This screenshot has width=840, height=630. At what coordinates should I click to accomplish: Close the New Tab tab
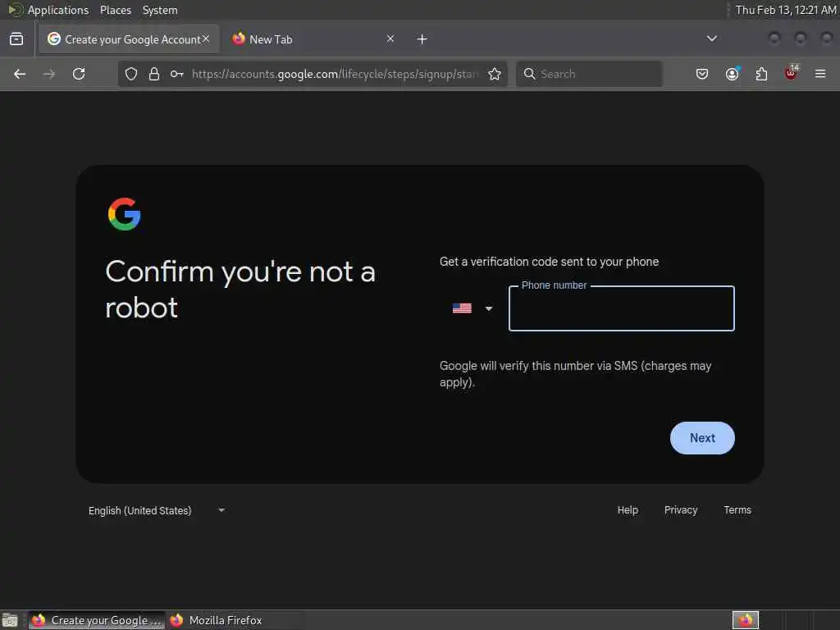(390, 39)
